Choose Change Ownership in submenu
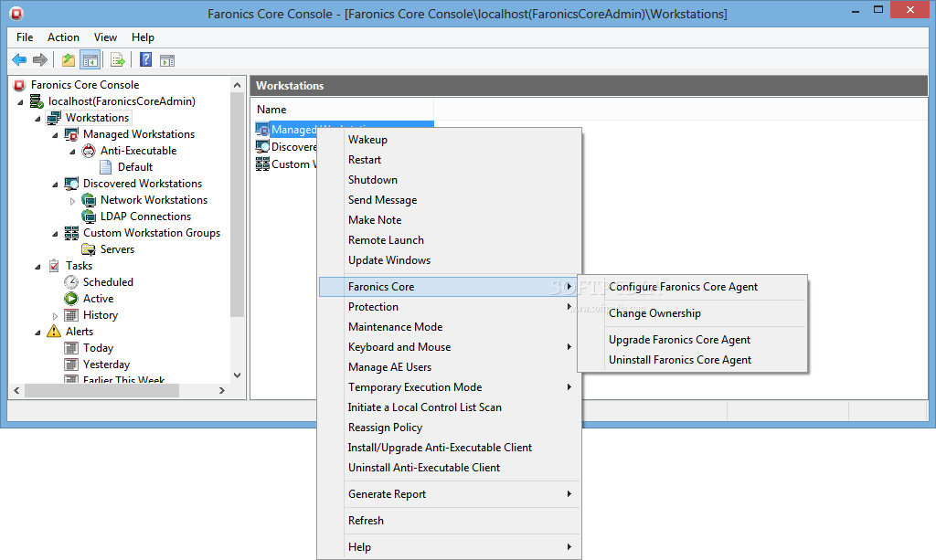This screenshot has height=560, width=936. 693,313
